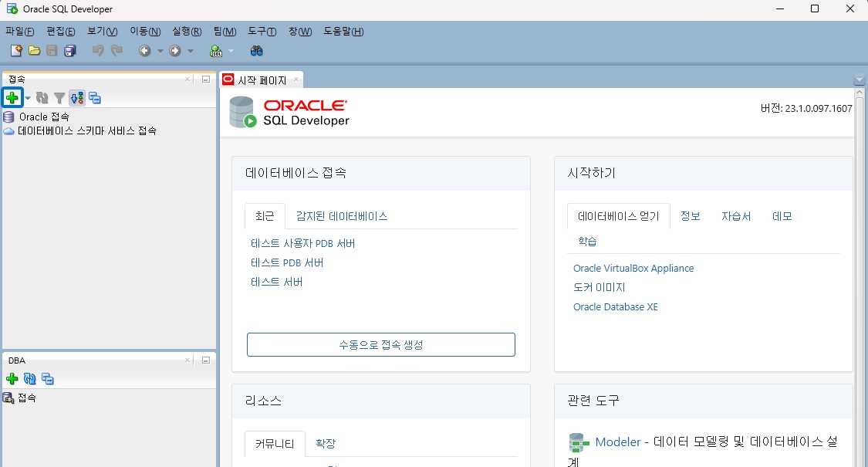Screen dimensions: 868x467
Task: Open the 도움말(H) menu
Action: coord(344,32)
